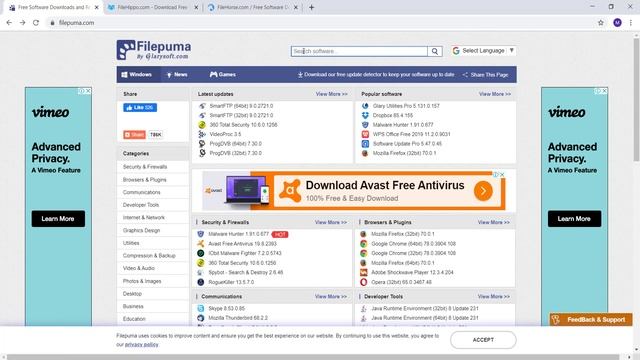The width and height of the screenshot is (640, 360).
Task: Close the FileHippo tab
Action: (196, 7)
